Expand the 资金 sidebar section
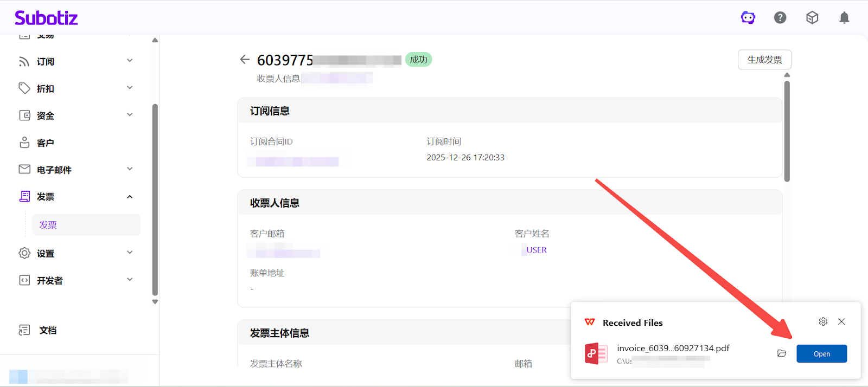The height and width of the screenshot is (387, 868). tap(76, 115)
